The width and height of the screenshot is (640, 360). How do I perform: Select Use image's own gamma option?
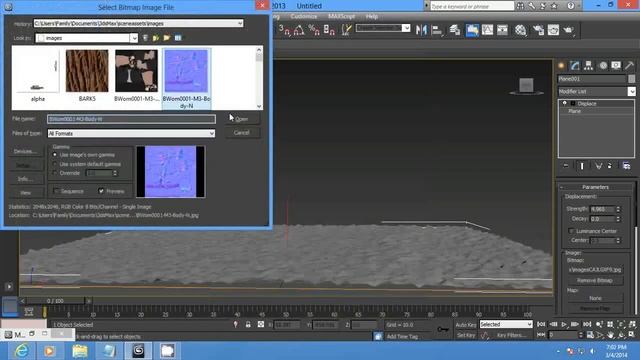tap(55, 155)
